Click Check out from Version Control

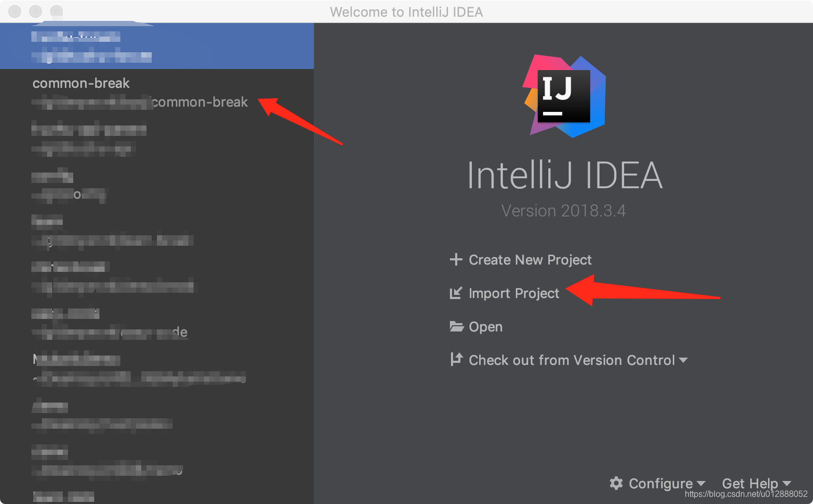(572, 360)
